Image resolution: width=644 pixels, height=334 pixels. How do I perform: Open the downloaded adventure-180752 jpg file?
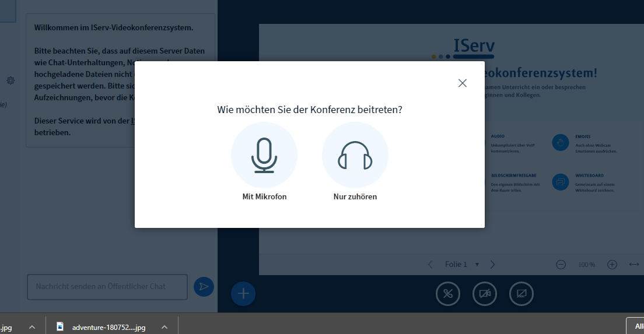pos(102,327)
